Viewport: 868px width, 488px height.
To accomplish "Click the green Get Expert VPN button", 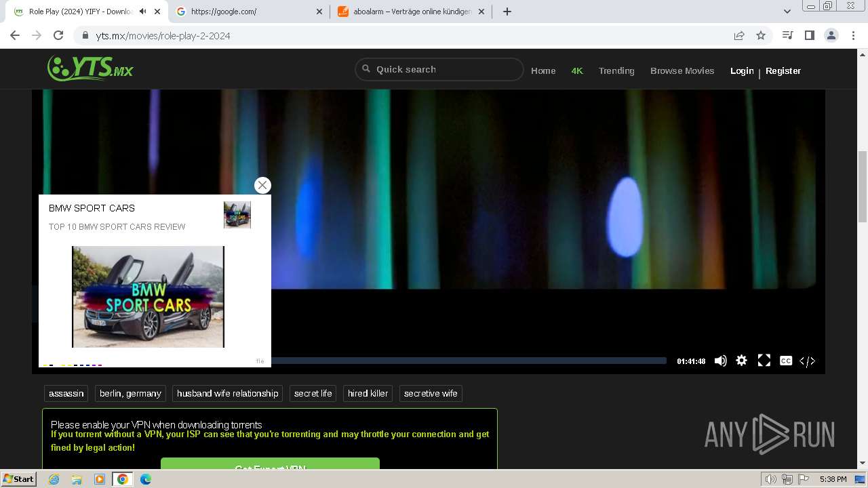I will tap(270, 464).
